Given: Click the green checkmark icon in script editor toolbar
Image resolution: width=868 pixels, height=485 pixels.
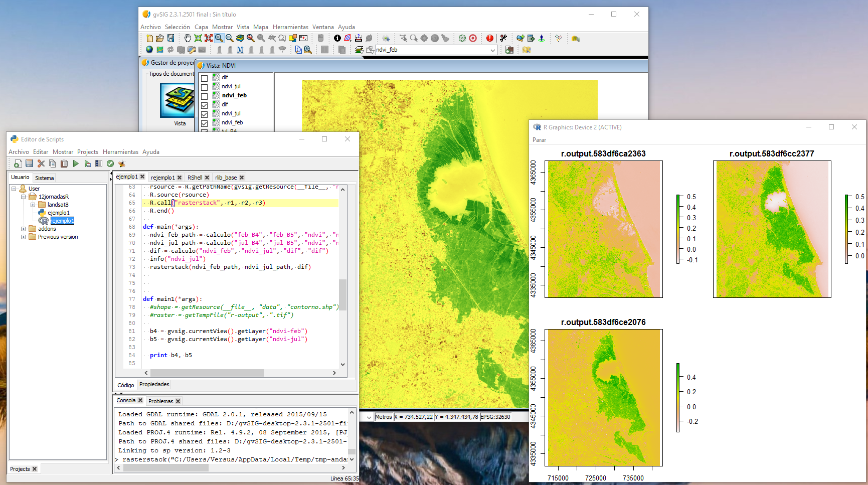Looking at the screenshot, I should coord(110,164).
